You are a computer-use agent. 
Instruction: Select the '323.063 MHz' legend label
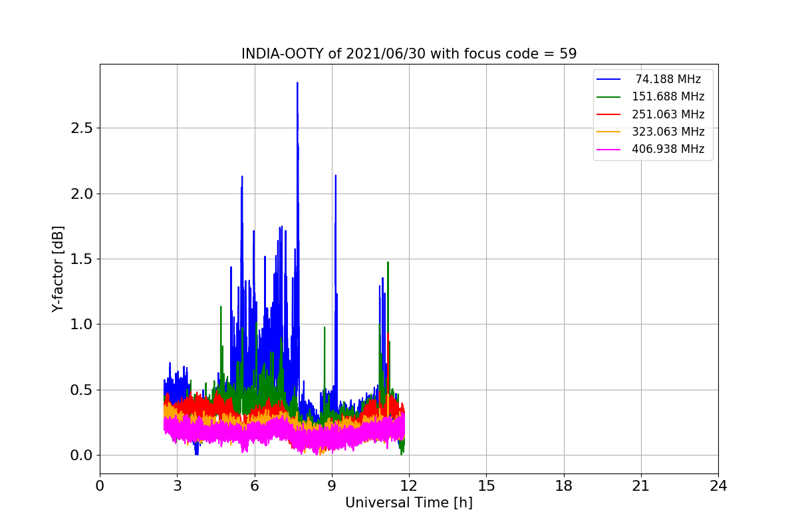(668, 132)
